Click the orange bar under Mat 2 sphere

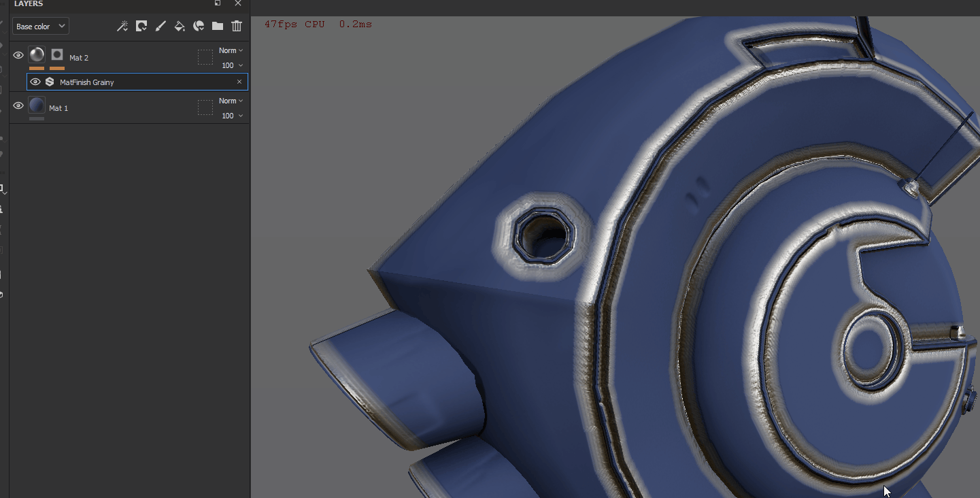click(x=37, y=68)
